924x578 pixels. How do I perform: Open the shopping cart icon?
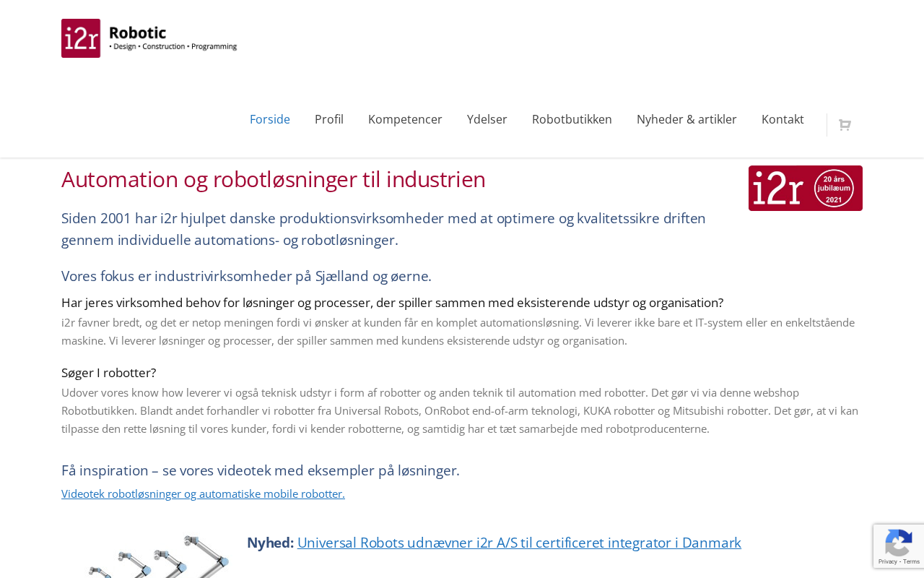pyautogui.click(x=845, y=125)
